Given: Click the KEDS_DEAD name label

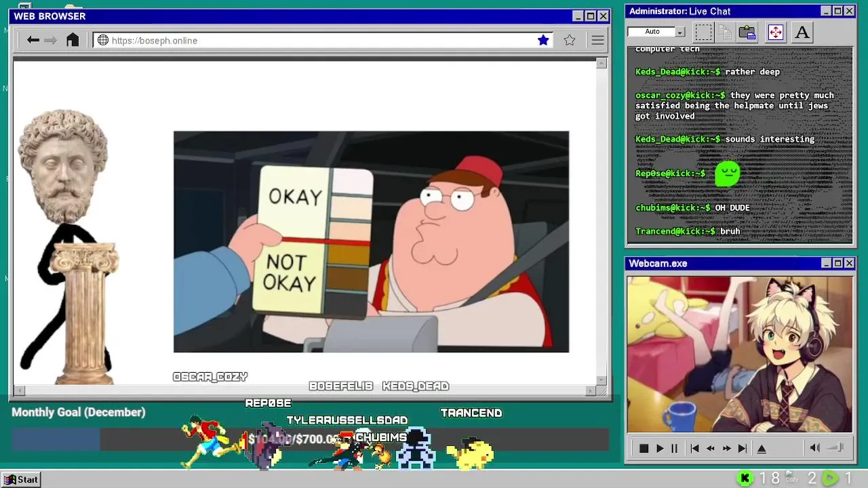Looking at the screenshot, I should click(416, 386).
